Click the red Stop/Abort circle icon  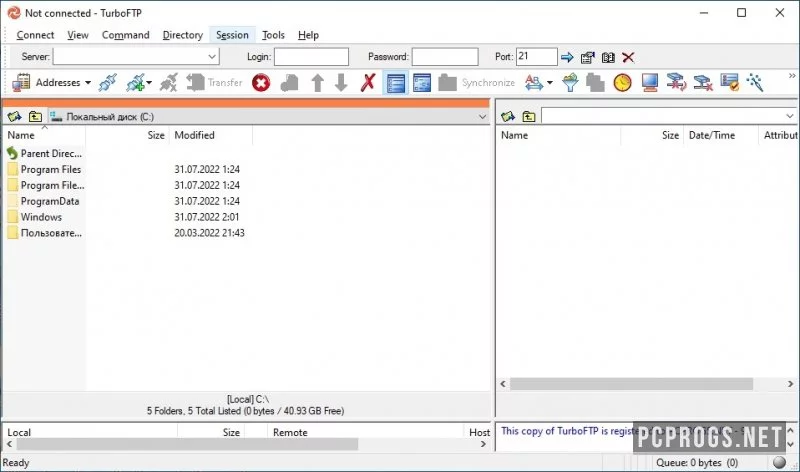[261, 83]
